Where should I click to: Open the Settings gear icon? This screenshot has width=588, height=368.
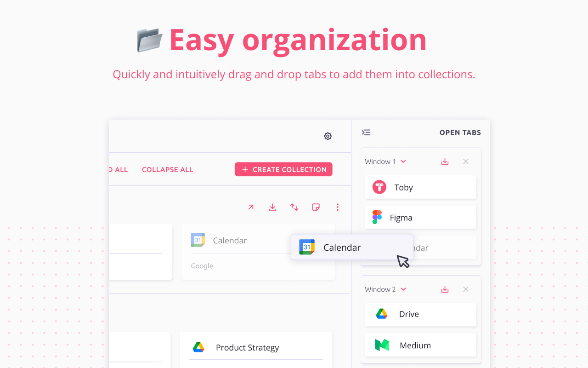pos(328,136)
